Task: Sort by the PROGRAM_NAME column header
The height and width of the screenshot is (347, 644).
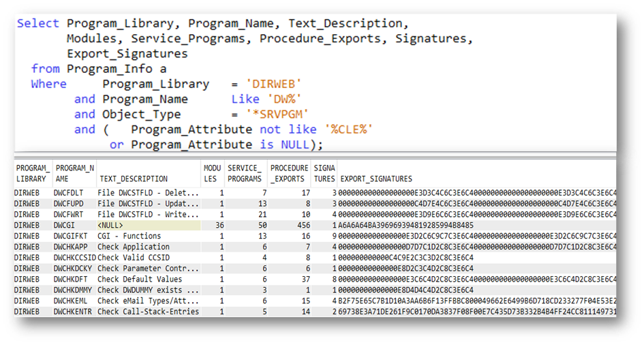Action: coord(74,173)
